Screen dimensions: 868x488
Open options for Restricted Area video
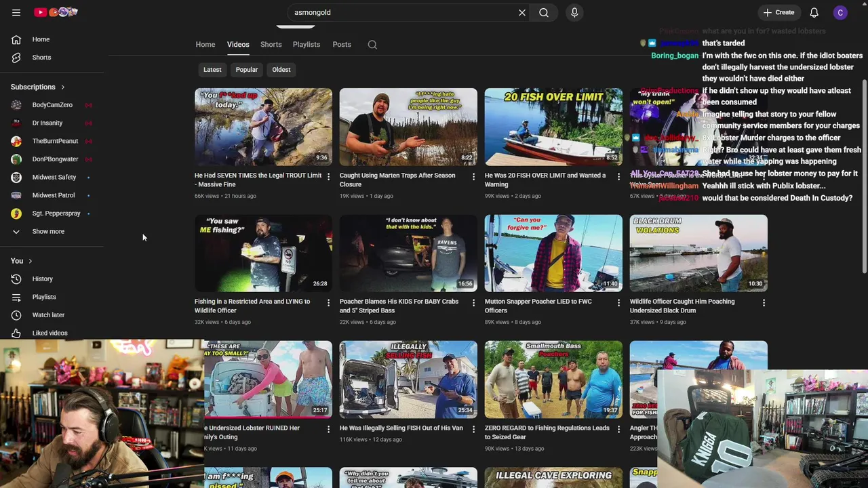click(x=329, y=303)
